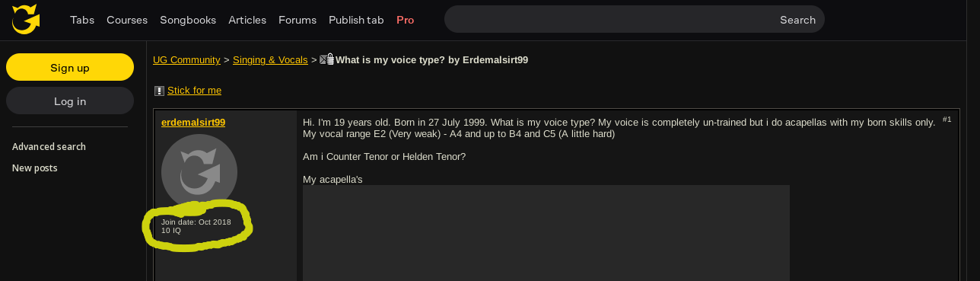View New posts

[x=35, y=168]
